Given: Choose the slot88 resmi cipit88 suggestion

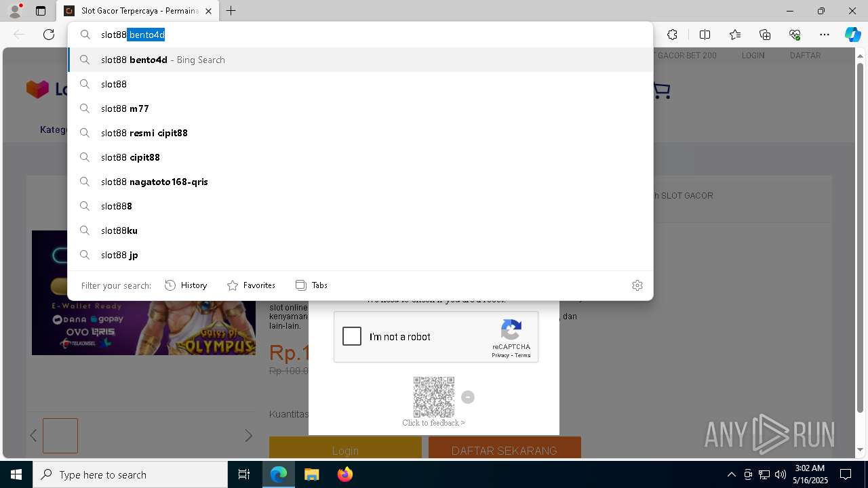Looking at the screenshot, I should tap(360, 133).
